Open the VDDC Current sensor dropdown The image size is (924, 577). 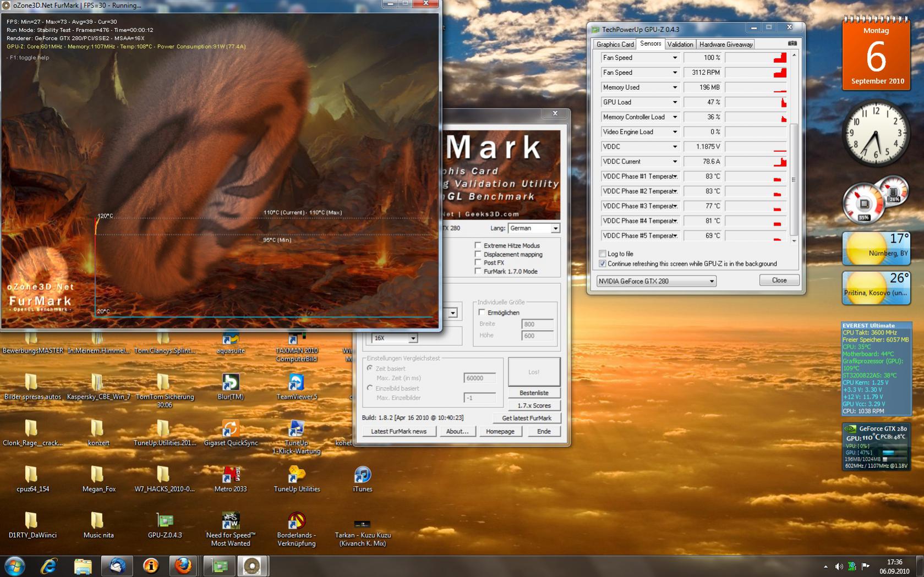click(675, 162)
